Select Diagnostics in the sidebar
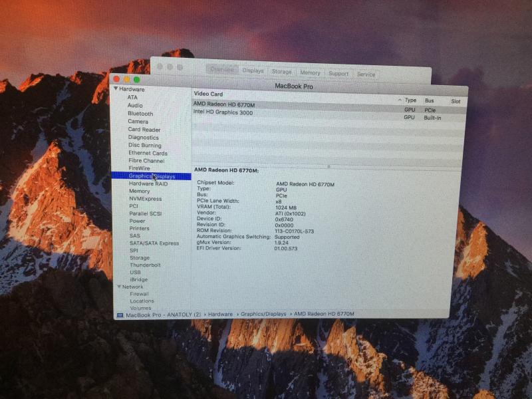Image resolution: width=532 pixels, height=399 pixels. pyautogui.click(x=143, y=138)
